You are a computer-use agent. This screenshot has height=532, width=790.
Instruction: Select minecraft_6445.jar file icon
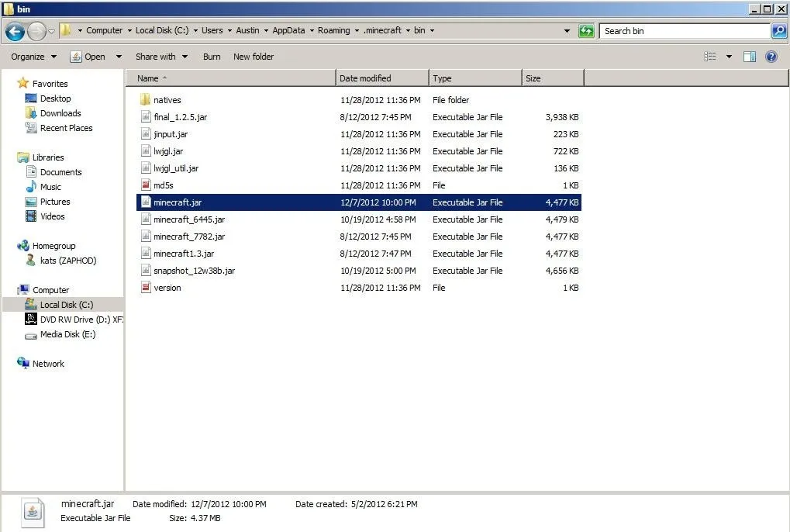146,219
